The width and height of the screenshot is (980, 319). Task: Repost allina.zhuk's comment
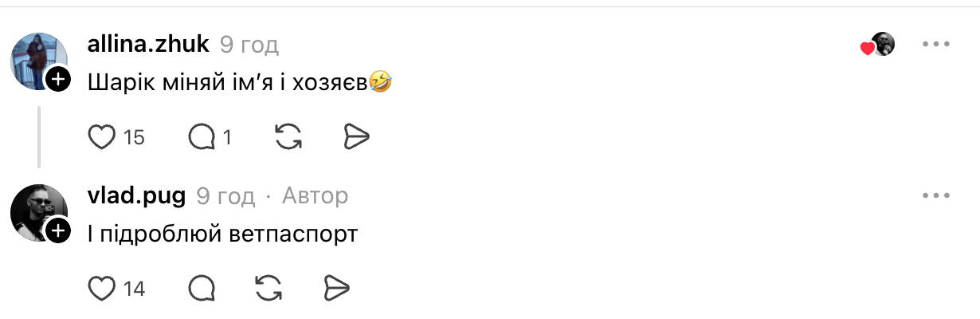tap(288, 137)
